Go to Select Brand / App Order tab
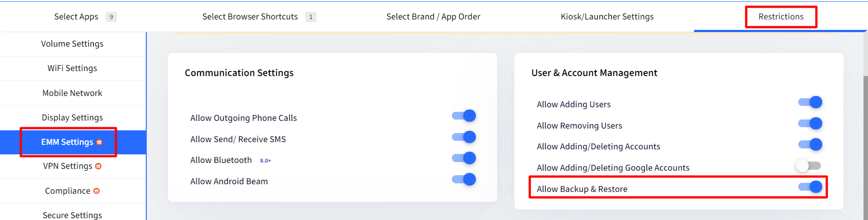Image resolution: width=868 pixels, height=220 pixels. [x=433, y=17]
